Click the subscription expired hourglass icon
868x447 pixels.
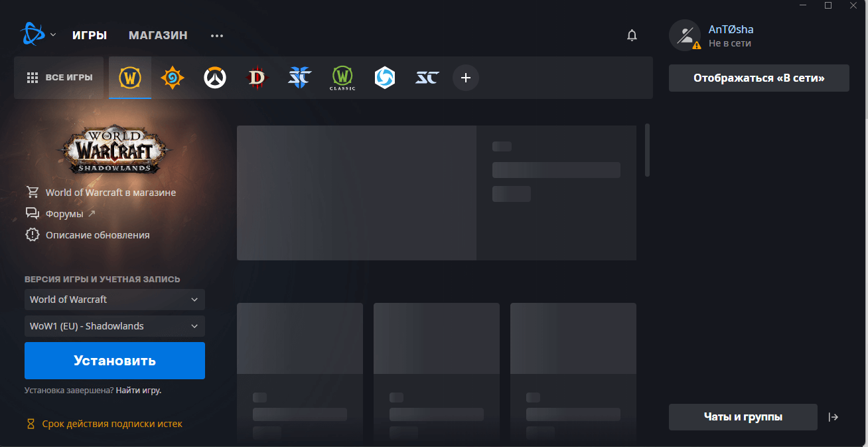click(30, 424)
